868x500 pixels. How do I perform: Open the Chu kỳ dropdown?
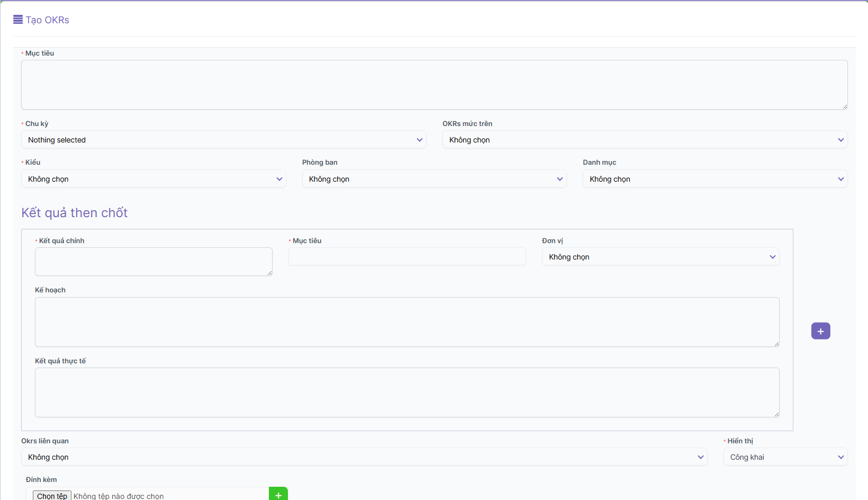[x=223, y=140]
